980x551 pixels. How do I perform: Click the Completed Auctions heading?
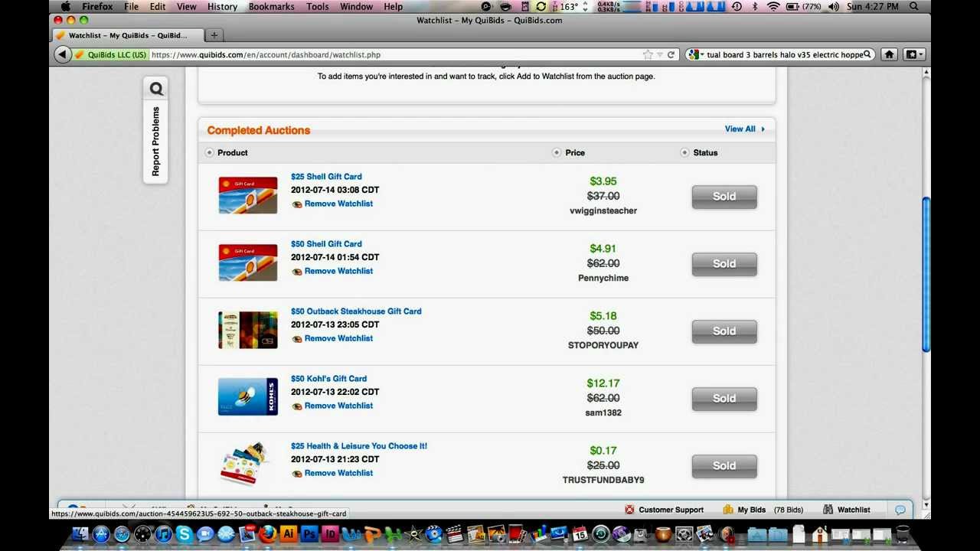coord(259,130)
